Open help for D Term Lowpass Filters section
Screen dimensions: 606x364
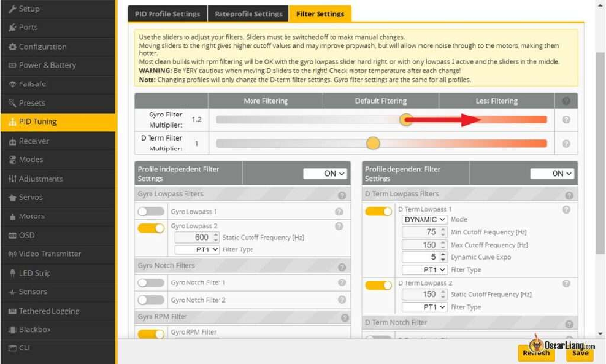click(x=569, y=195)
